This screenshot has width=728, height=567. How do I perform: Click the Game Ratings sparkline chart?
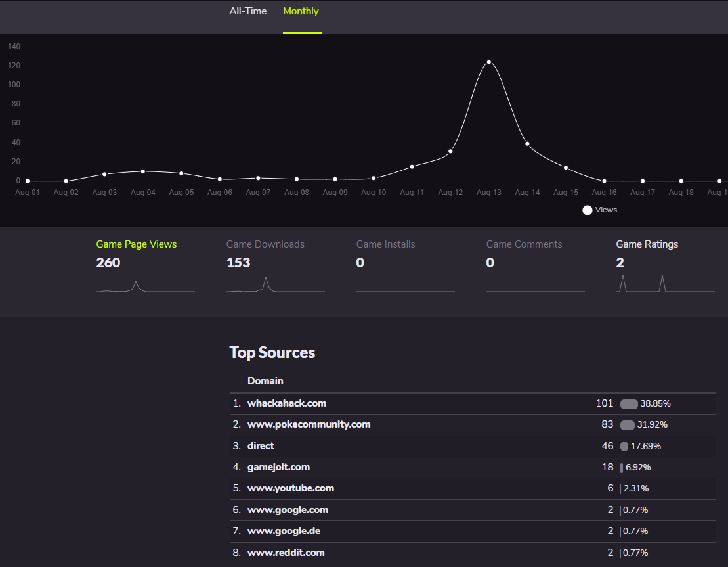click(665, 284)
